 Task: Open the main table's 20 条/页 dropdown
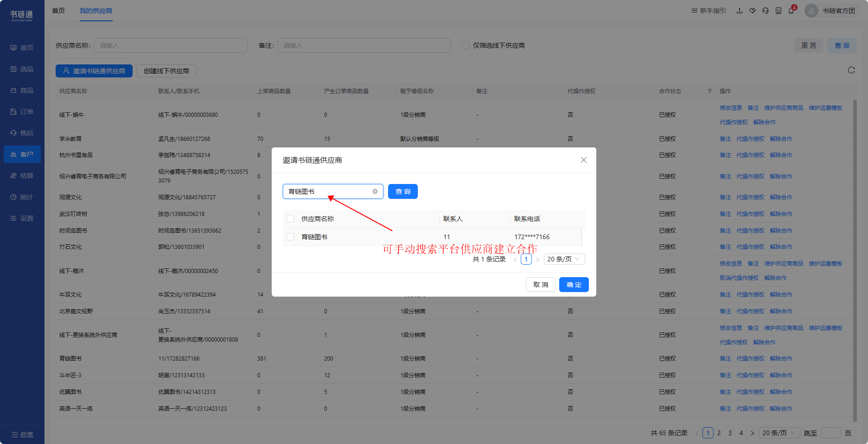pos(779,433)
